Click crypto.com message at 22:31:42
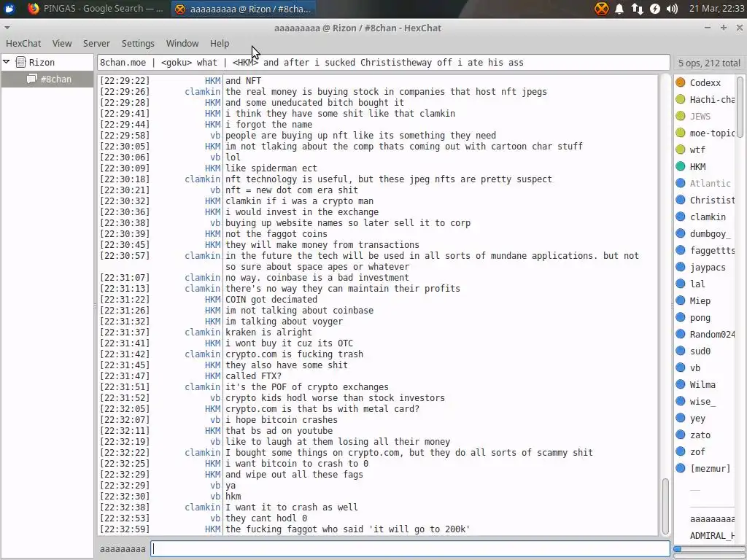This screenshot has height=560, width=747. click(x=295, y=354)
